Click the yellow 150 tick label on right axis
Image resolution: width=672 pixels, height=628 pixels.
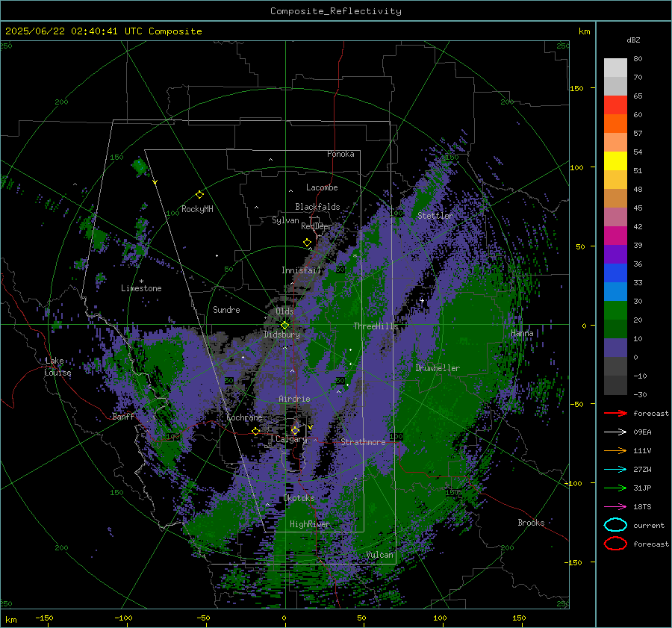point(576,88)
